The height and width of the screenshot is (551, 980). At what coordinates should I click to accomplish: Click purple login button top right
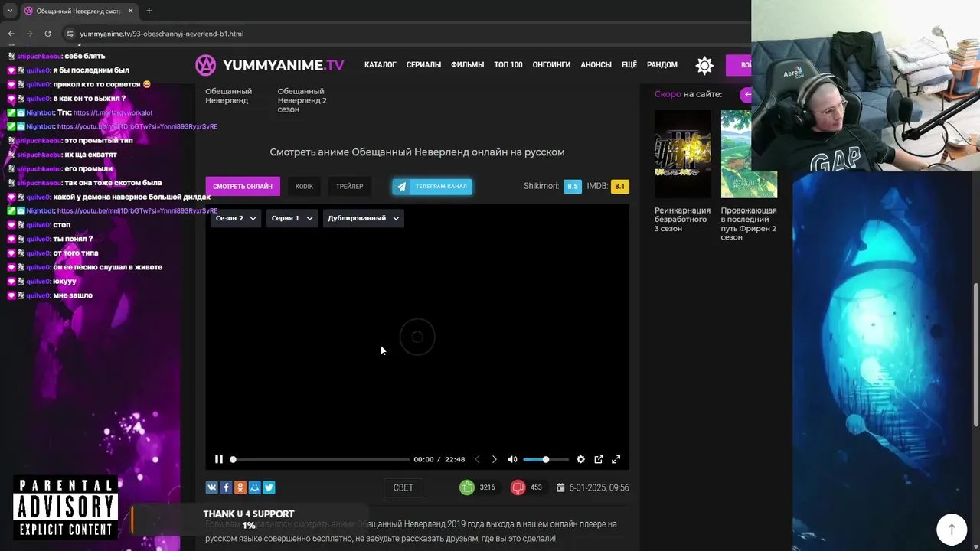[738, 65]
